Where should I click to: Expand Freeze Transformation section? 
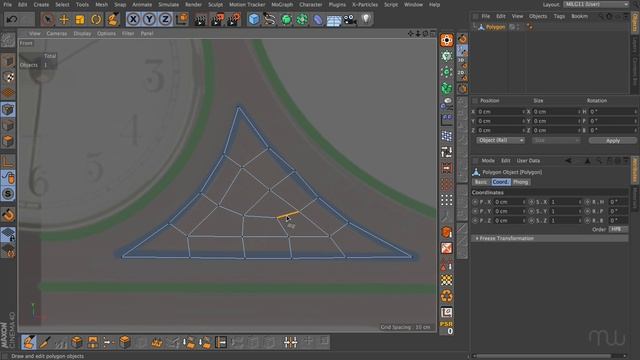coord(549,238)
